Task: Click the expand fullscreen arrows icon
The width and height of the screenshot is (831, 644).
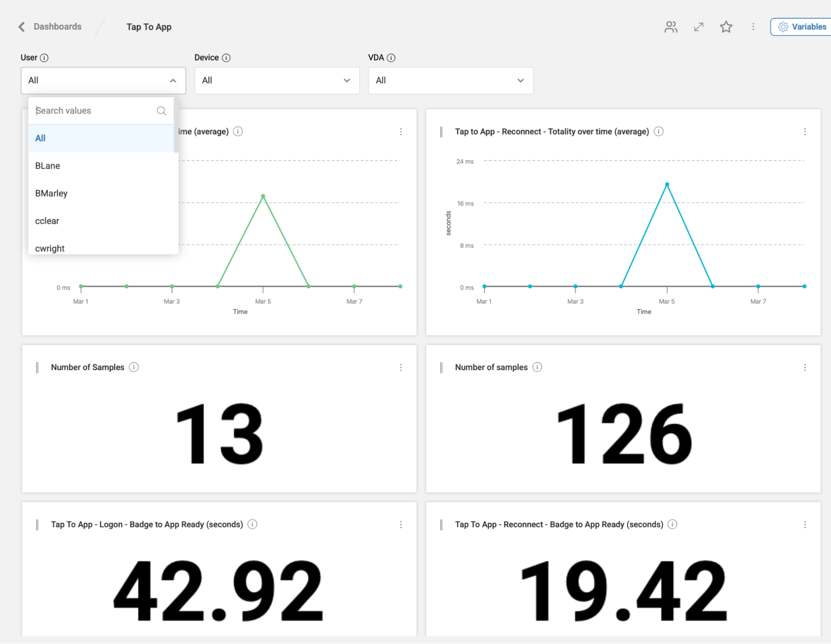Action: (x=698, y=27)
